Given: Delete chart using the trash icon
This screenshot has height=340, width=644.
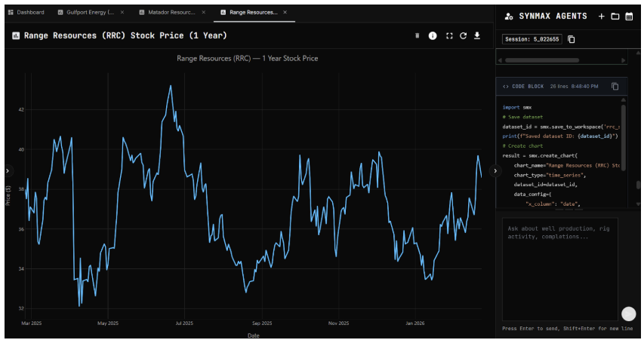Looking at the screenshot, I should pyautogui.click(x=417, y=35).
